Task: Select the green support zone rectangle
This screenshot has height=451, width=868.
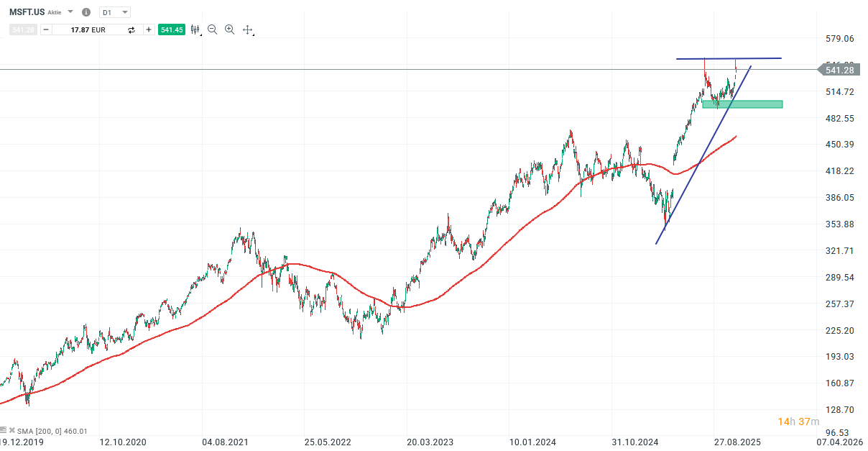Action: click(744, 104)
